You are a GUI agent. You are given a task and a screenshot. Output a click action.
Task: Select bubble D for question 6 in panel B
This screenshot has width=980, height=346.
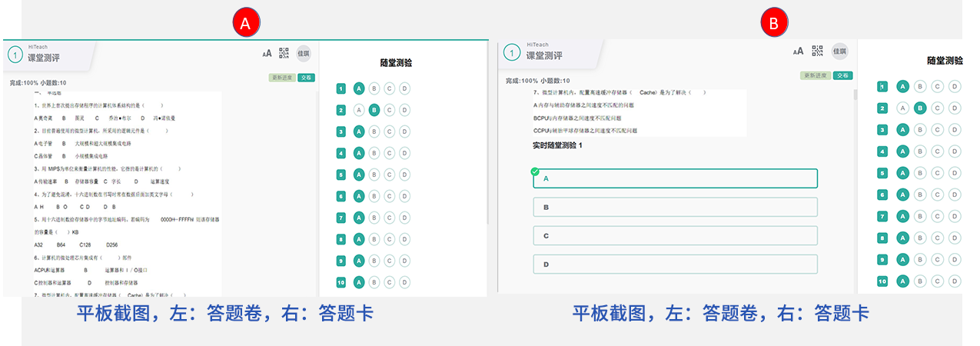(x=954, y=195)
